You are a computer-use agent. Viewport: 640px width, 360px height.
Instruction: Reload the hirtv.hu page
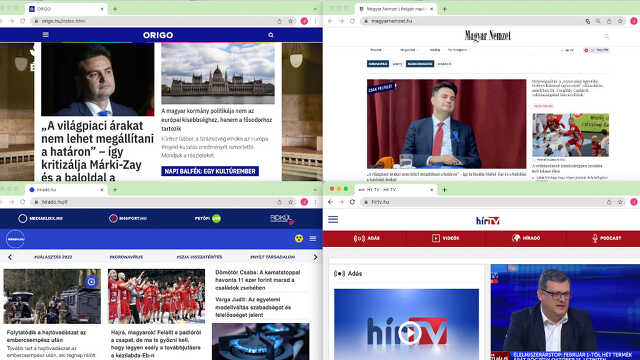[353, 202]
